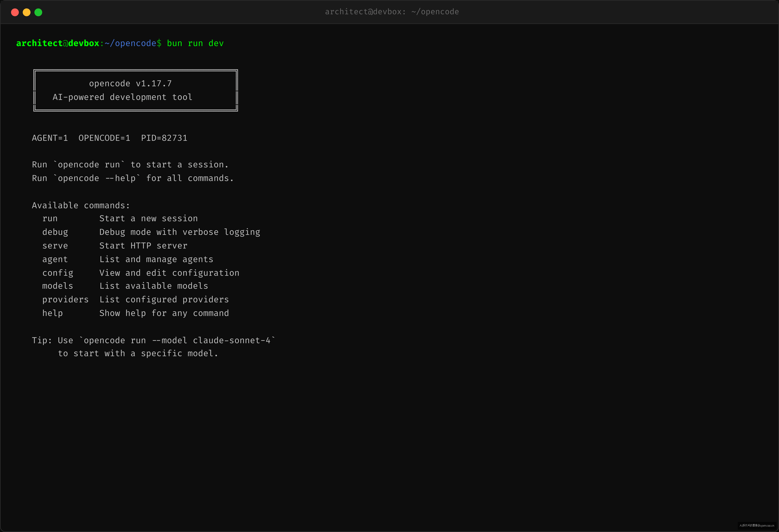Click "claude-sonnet-4" in the Tip line

pyautogui.click(x=232, y=340)
